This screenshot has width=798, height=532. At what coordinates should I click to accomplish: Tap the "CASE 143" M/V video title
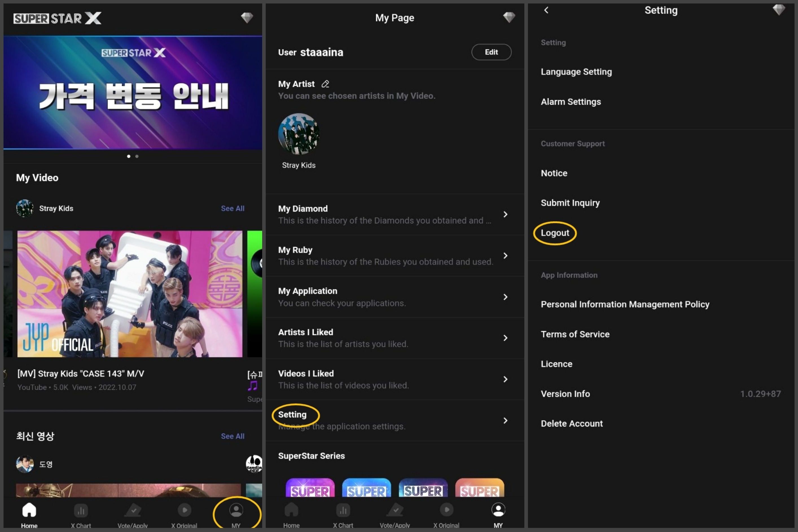point(81,374)
